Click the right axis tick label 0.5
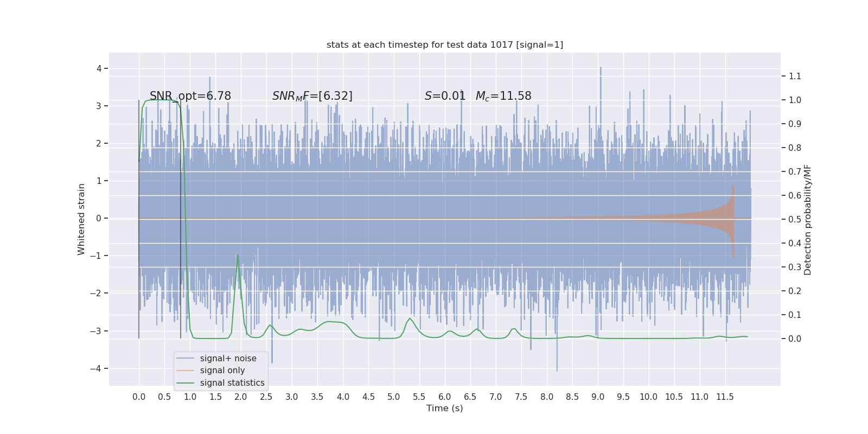The height and width of the screenshot is (434, 868). tap(795, 219)
